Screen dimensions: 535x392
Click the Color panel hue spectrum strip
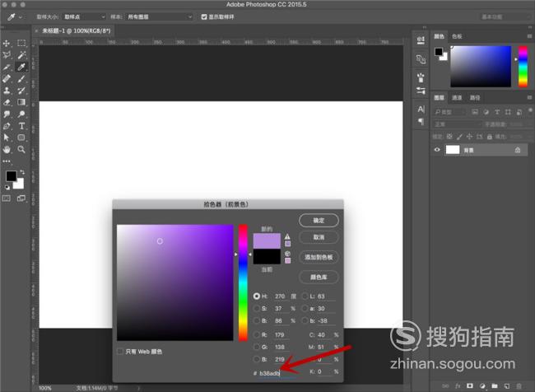click(x=523, y=67)
